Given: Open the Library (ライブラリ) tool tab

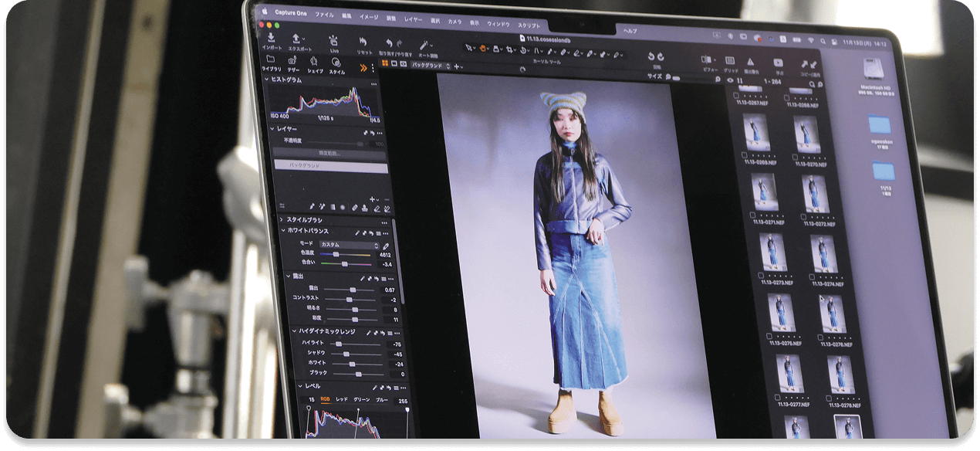Looking at the screenshot, I should click(x=270, y=61).
